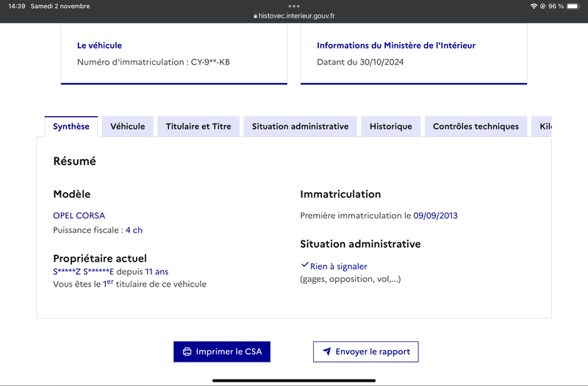588x386 pixels.
Task: Click the Modèle section heading
Action: tap(71, 194)
